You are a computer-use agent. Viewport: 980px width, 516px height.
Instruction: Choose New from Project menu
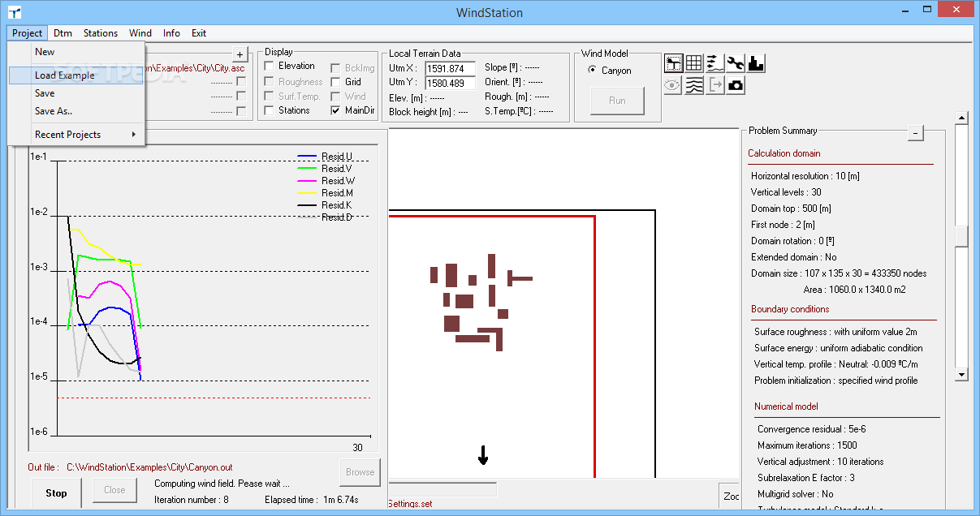(76, 52)
